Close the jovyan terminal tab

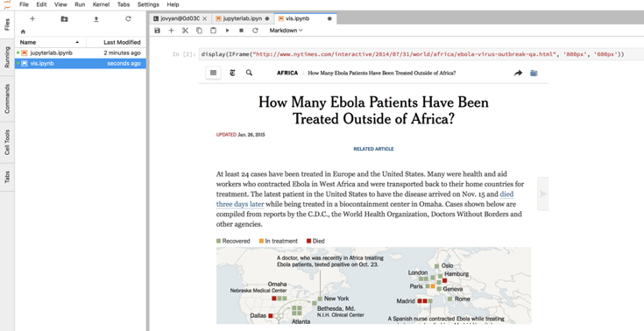tap(204, 18)
